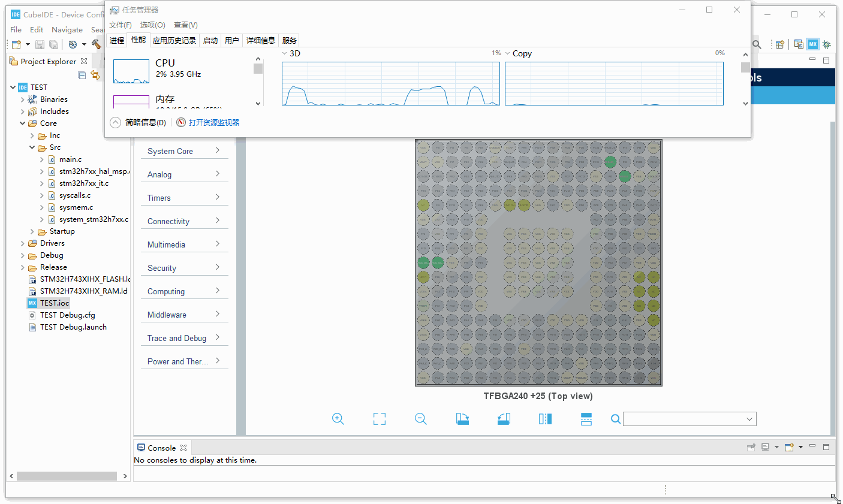Screen dimensions: 843x504
Task: Minimize the Console panel
Action: [812, 446]
